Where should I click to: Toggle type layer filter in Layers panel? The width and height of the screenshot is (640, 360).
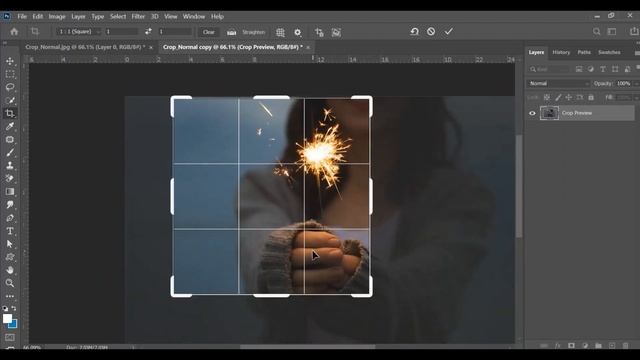point(603,69)
